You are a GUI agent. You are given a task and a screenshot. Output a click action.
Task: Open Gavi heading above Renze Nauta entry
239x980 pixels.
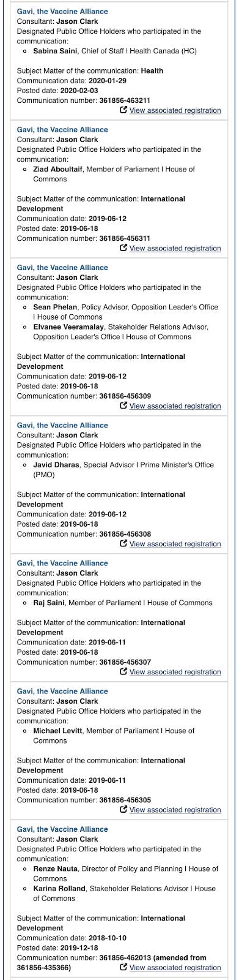coord(62,829)
